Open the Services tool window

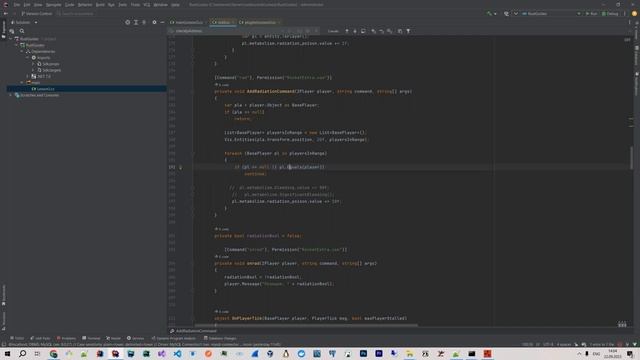coord(136,338)
